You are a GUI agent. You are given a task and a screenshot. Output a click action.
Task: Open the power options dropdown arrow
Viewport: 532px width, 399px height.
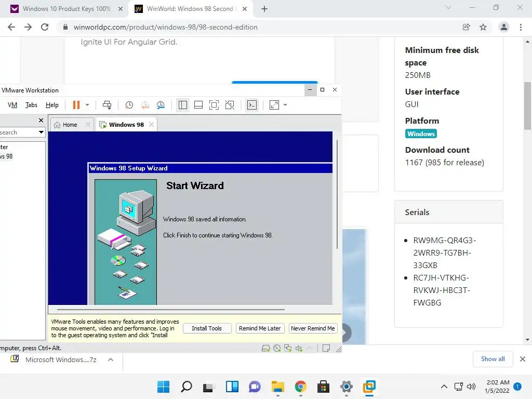click(87, 105)
